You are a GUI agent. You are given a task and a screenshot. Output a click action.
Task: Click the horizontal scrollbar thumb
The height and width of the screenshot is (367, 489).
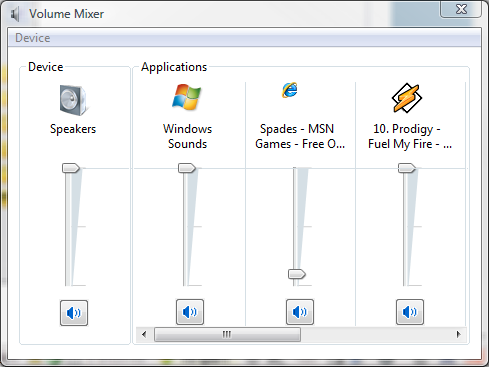point(227,334)
